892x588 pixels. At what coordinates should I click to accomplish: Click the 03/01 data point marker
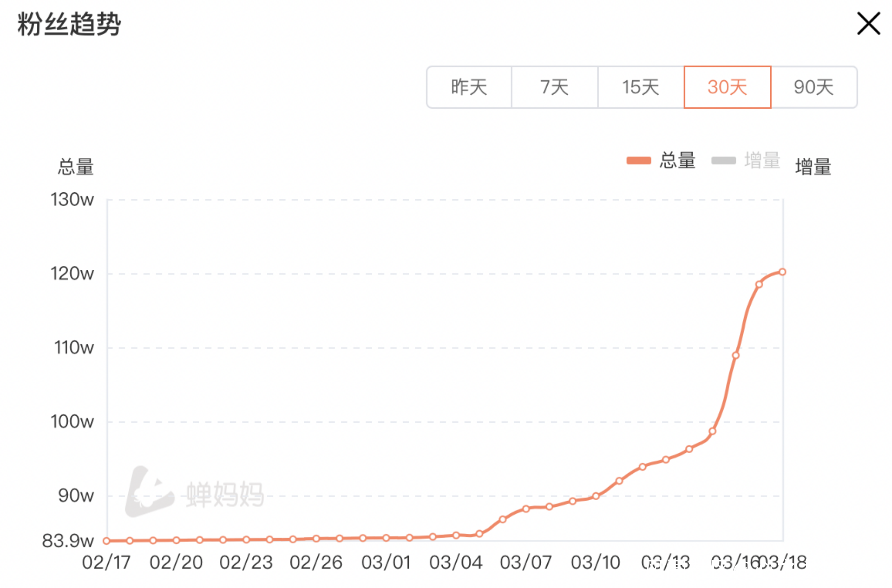click(x=386, y=538)
